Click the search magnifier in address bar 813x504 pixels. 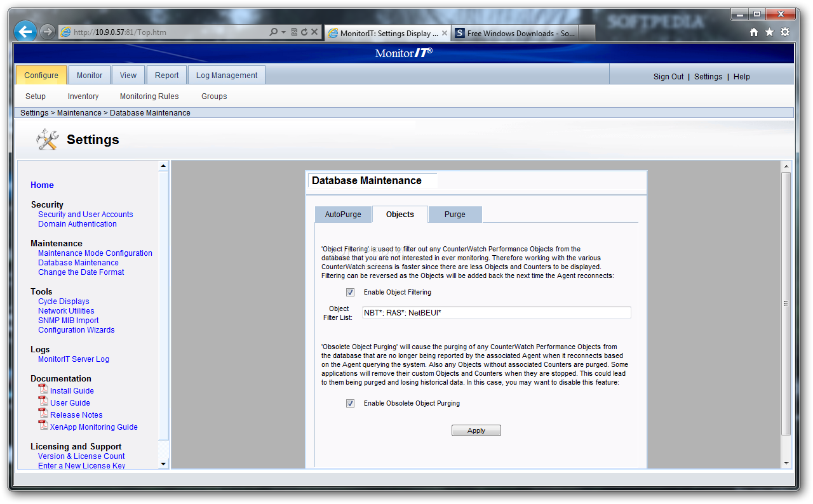point(273,32)
